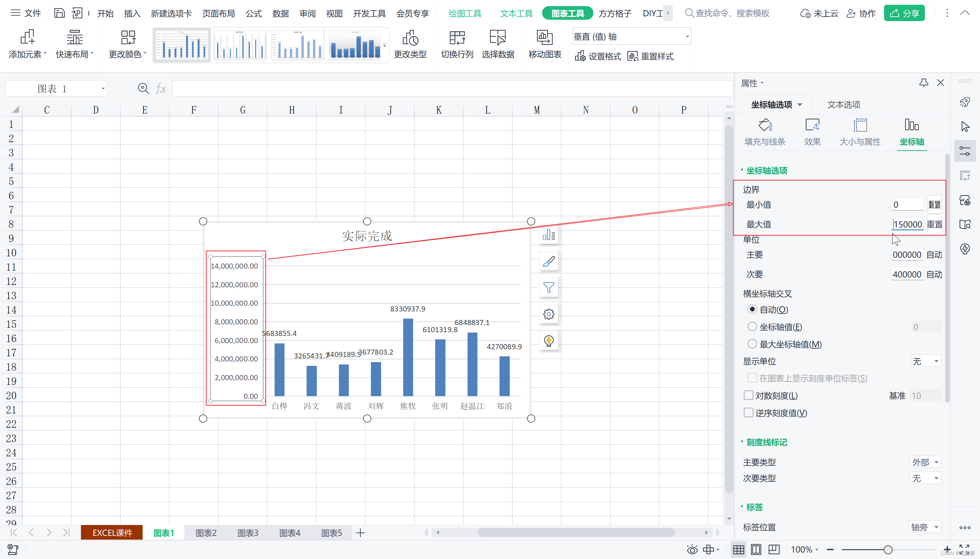The height and width of the screenshot is (559, 980).
Task: Click the 分享 share button
Action: tap(904, 13)
